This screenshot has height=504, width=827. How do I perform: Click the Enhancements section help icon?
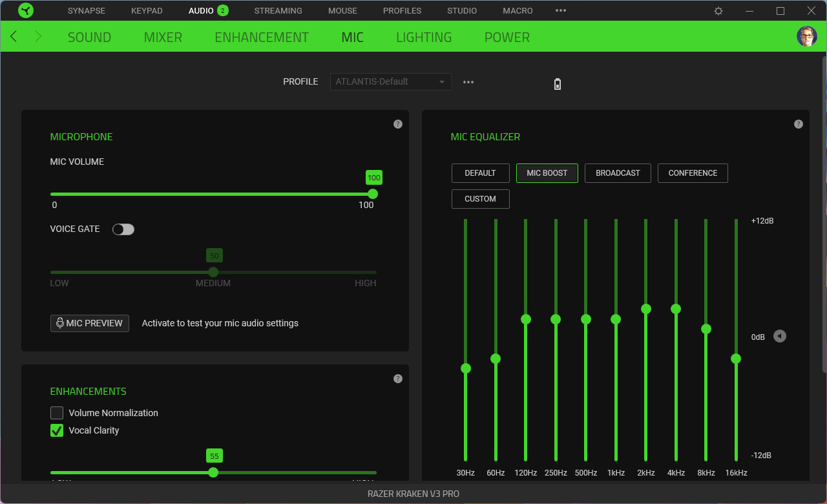(x=398, y=379)
